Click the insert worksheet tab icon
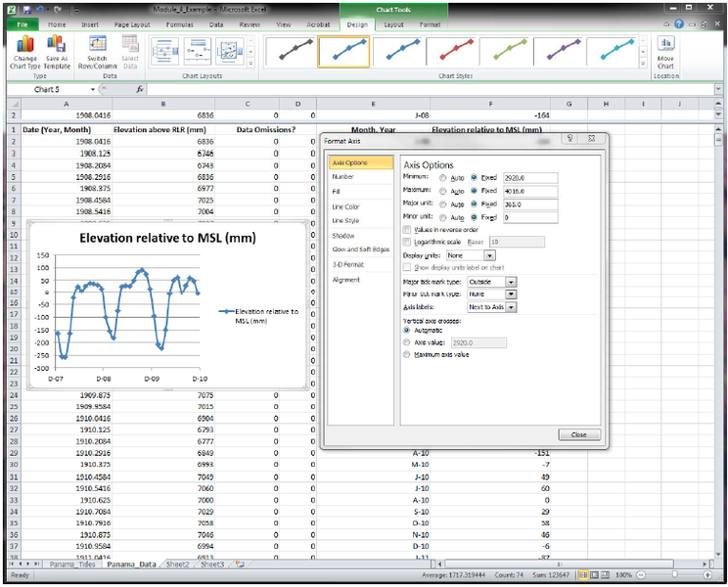The height and width of the screenshot is (587, 728). pyautogui.click(x=240, y=564)
